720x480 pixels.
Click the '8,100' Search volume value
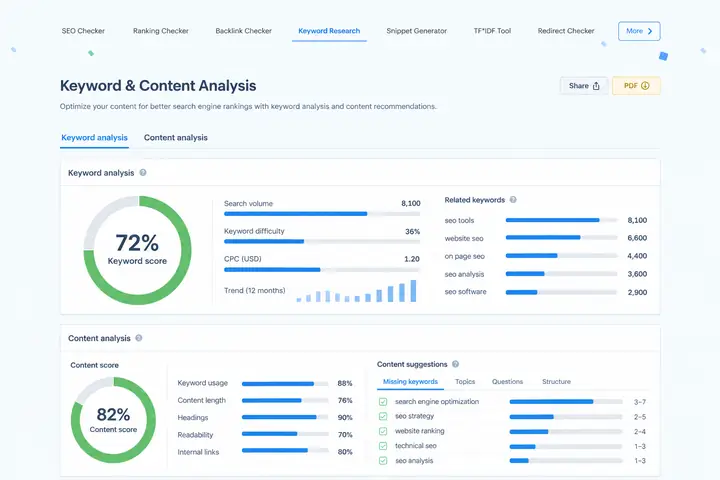click(411, 203)
